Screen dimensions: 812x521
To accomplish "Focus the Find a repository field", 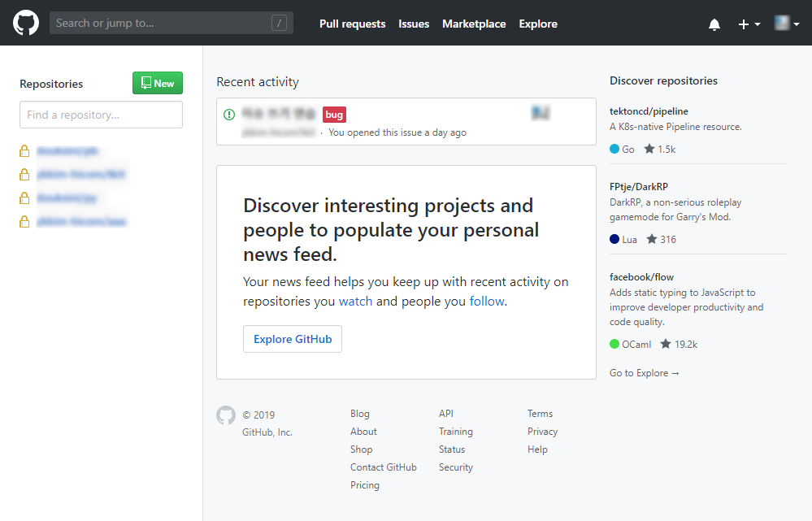I will 101,115.
